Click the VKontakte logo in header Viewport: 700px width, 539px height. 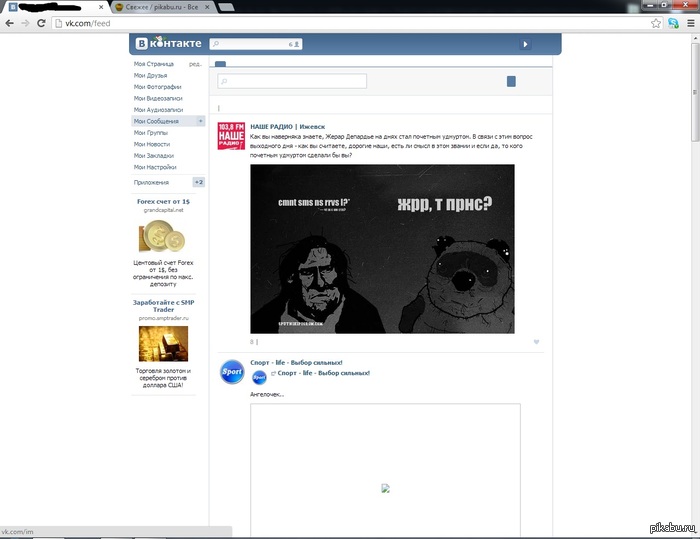click(168, 43)
